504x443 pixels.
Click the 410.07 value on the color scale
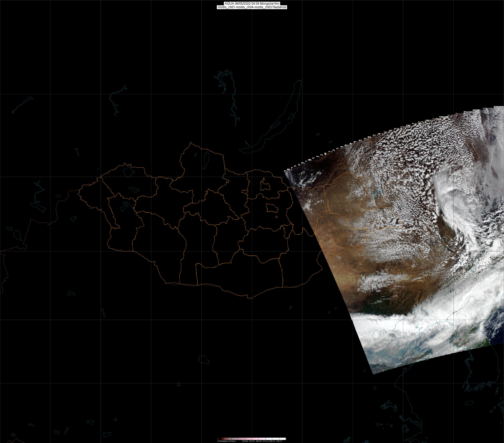tap(252, 441)
